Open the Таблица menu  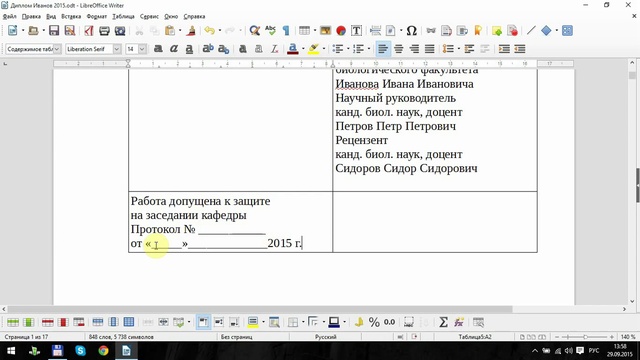(x=123, y=16)
